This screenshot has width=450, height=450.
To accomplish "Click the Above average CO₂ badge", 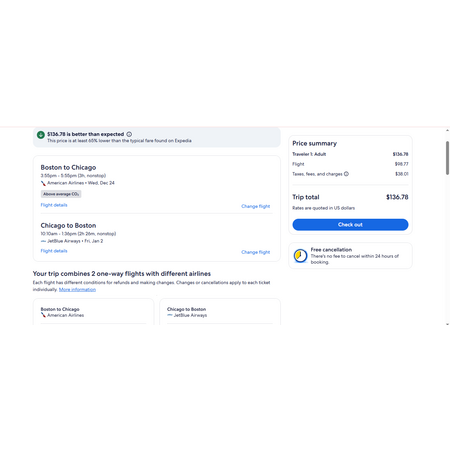I will click(x=61, y=194).
